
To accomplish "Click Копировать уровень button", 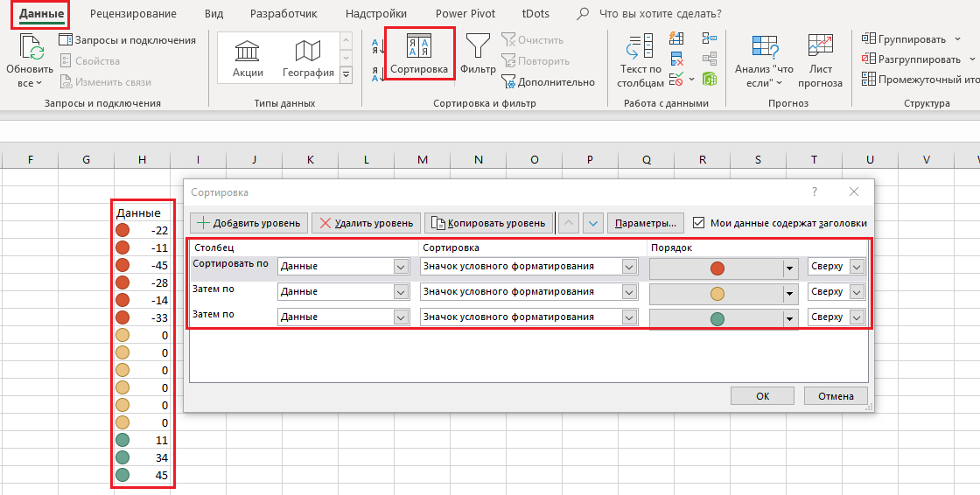I will pyautogui.click(x=489, y=223).
